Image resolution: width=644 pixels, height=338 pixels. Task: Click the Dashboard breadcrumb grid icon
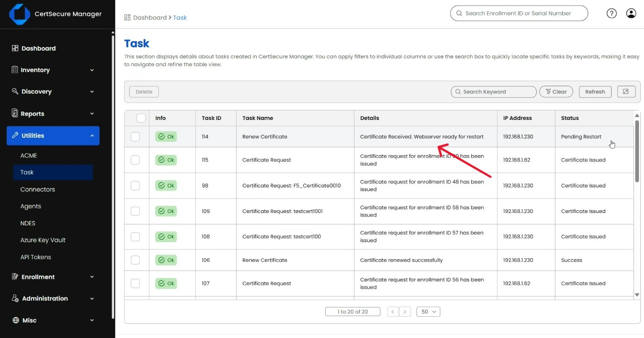[127, 17]
